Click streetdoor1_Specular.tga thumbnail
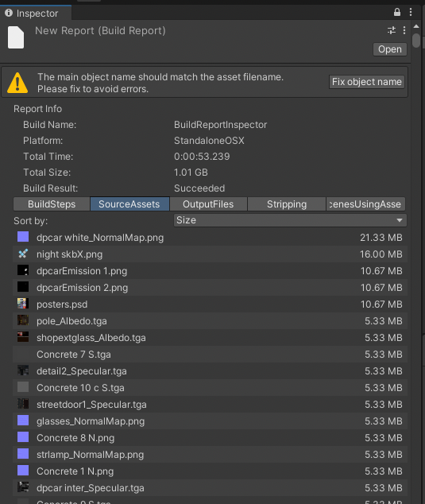Screen dimensions: 425x504 23,404
